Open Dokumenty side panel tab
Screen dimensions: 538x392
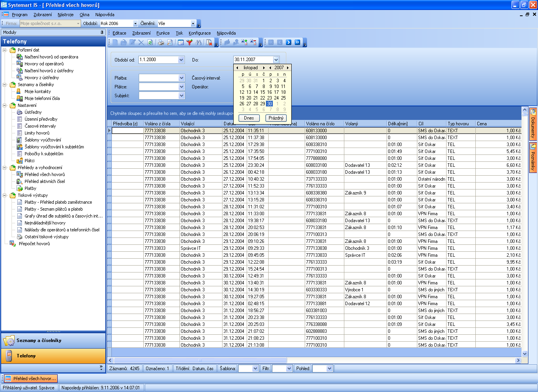(533, 124)
